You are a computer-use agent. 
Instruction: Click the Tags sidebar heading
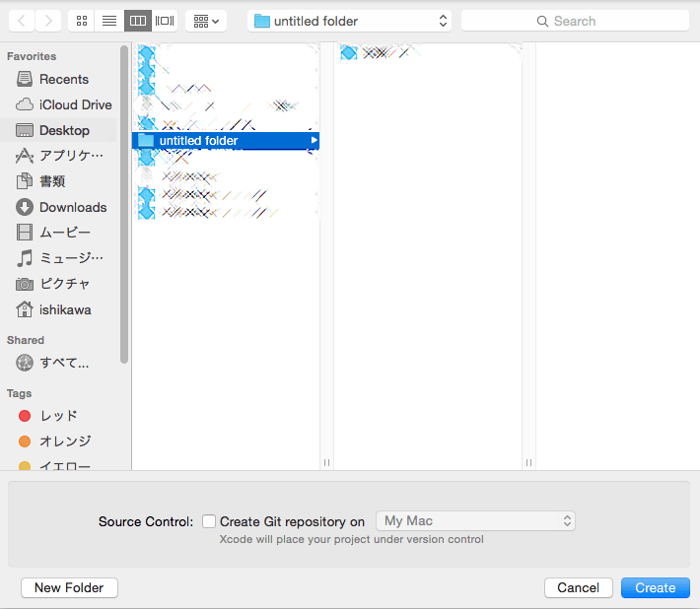click(19, 393)
